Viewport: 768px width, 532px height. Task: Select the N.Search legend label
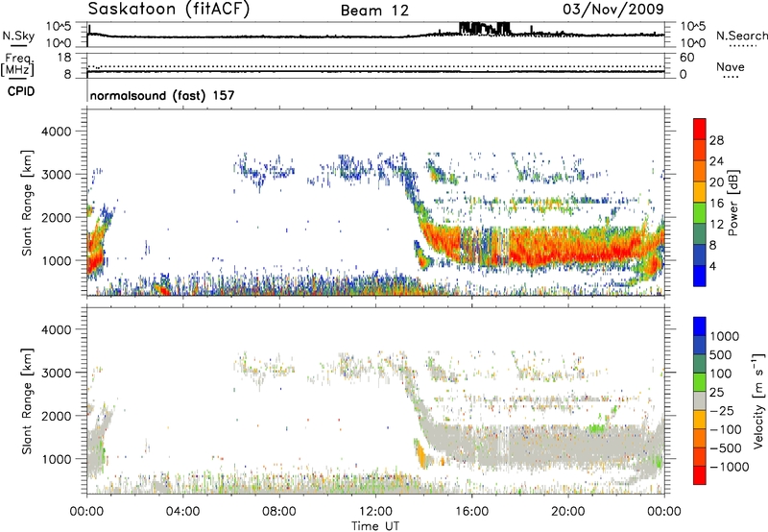pos(741,36)
